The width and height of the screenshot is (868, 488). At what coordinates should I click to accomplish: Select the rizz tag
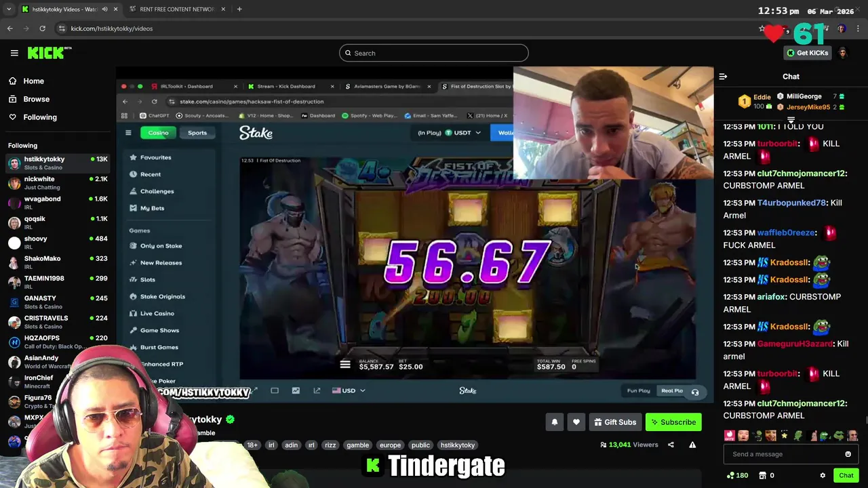pos(330,445)
